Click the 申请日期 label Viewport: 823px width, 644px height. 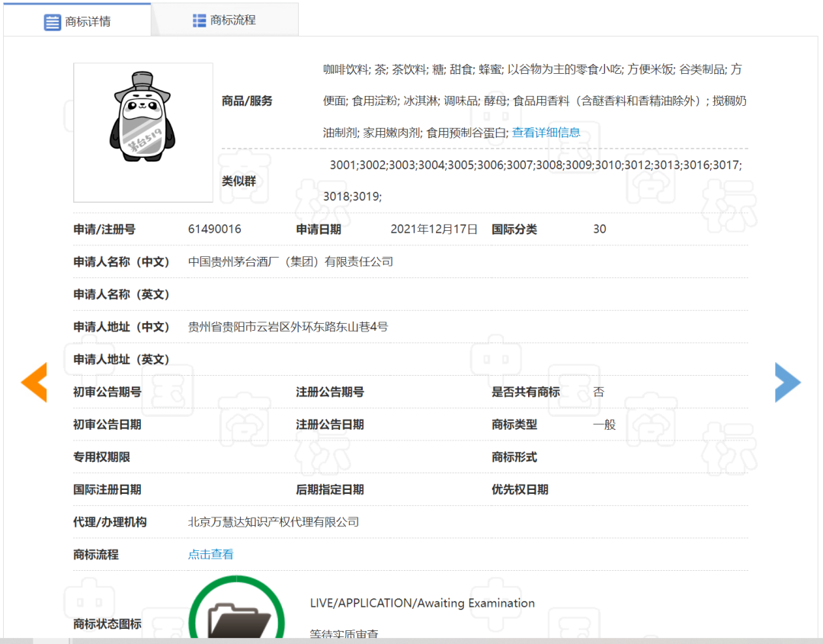319,229
